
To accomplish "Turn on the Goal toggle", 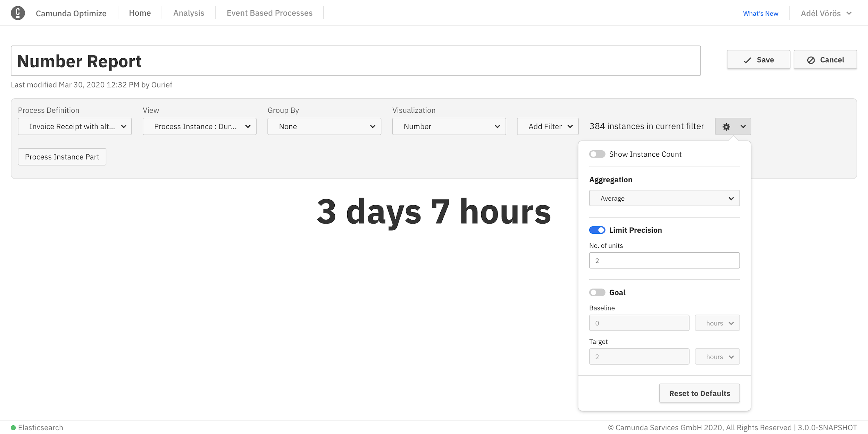I will point(597,293).
